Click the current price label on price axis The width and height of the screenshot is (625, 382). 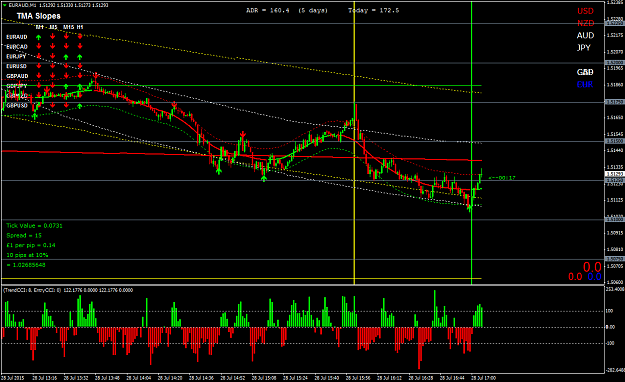click(x=615, y=174)
